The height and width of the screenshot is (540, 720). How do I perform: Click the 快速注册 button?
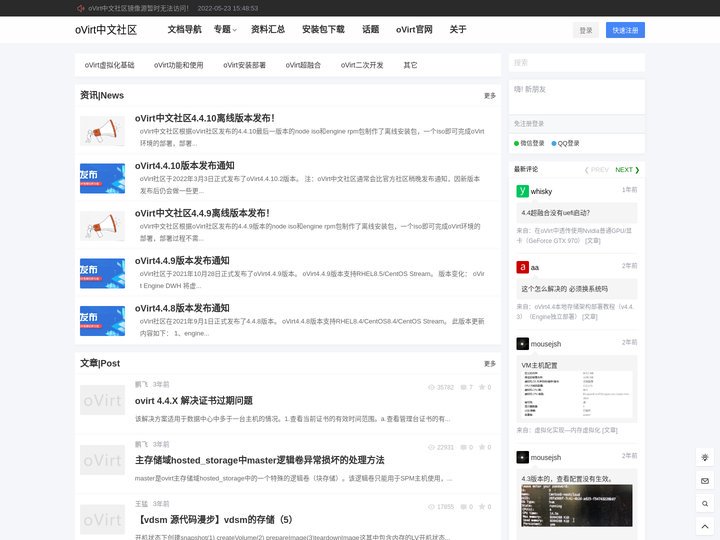tap(625, 30)
